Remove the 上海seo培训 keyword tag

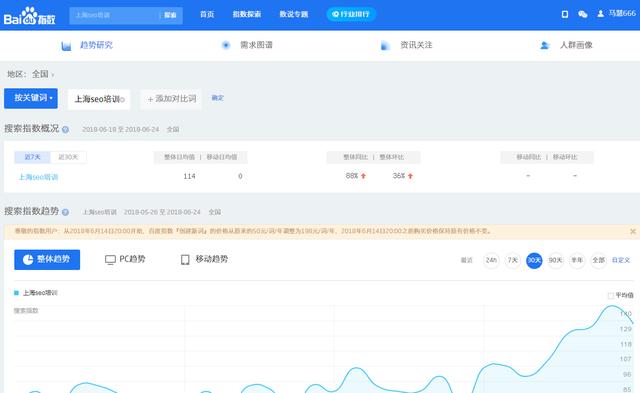pos(122,100)
